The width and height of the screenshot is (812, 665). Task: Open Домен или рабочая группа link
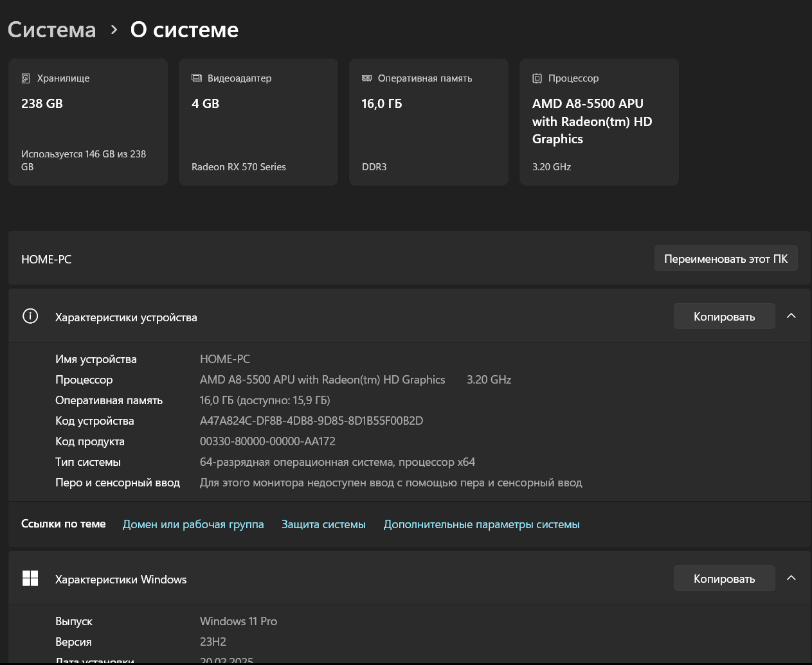click(x=194, y=524)
